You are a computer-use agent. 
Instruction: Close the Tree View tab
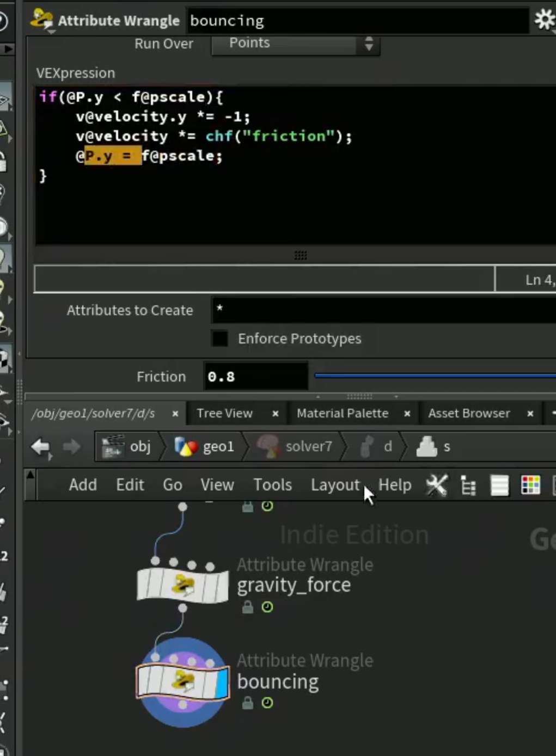(276, 414)
